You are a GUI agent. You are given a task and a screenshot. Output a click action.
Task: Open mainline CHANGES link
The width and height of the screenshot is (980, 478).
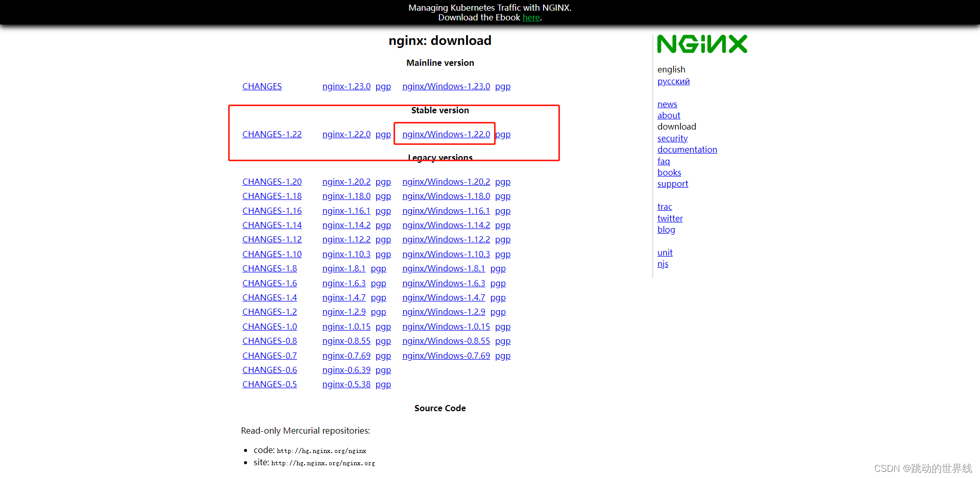coord(262,86)
